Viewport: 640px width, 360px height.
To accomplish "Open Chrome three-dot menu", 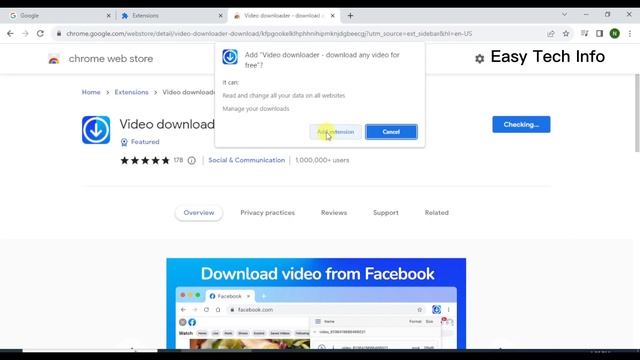I will tap(630, 33).
